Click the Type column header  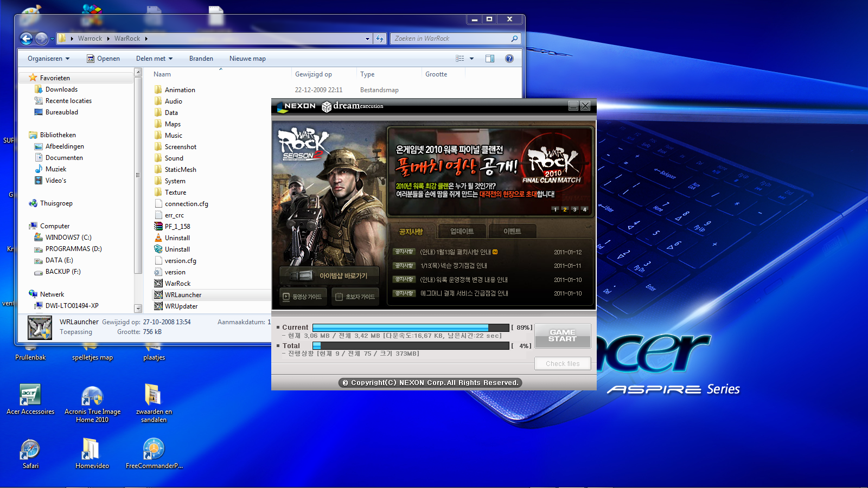367,74
